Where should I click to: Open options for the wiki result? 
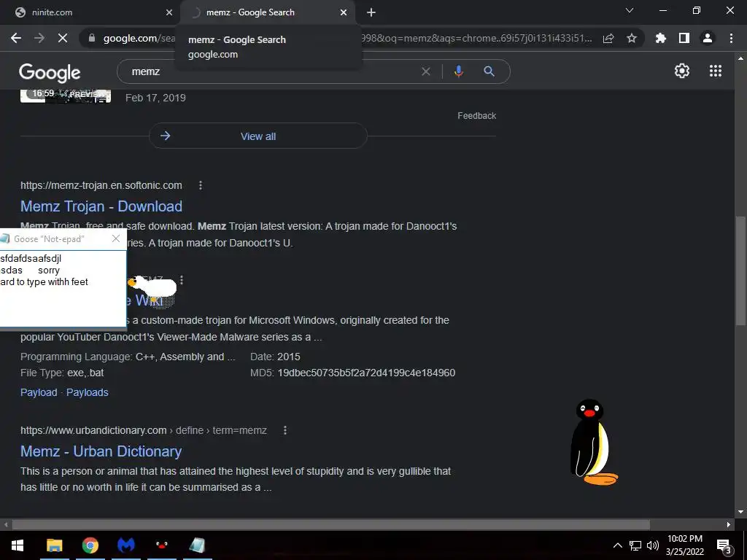pos(182,280)
